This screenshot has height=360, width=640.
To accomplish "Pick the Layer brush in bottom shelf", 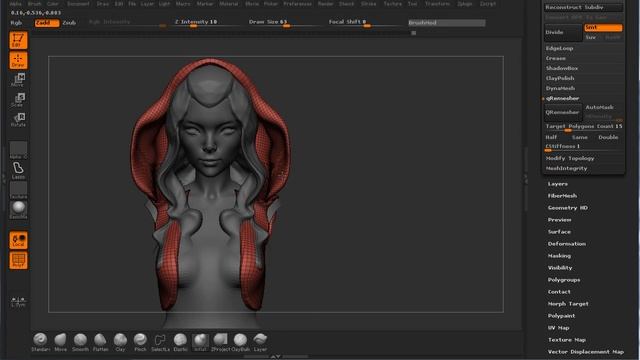I will point(260,342).
